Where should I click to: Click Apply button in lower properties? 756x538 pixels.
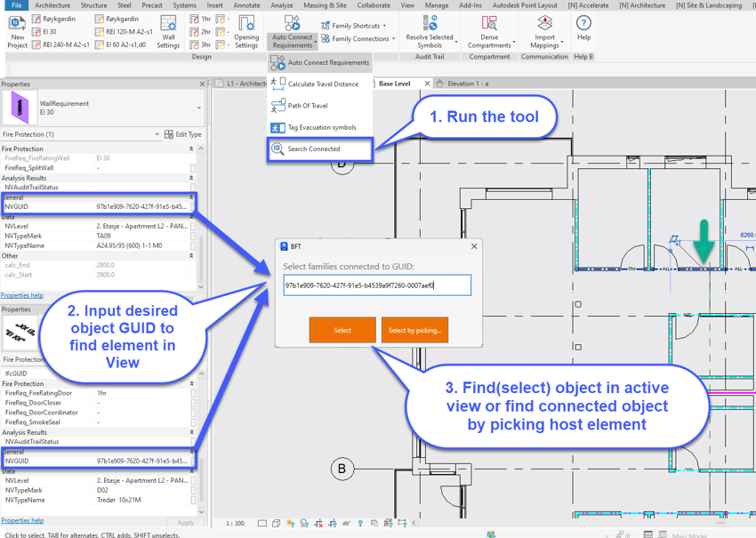coord(186,523)
